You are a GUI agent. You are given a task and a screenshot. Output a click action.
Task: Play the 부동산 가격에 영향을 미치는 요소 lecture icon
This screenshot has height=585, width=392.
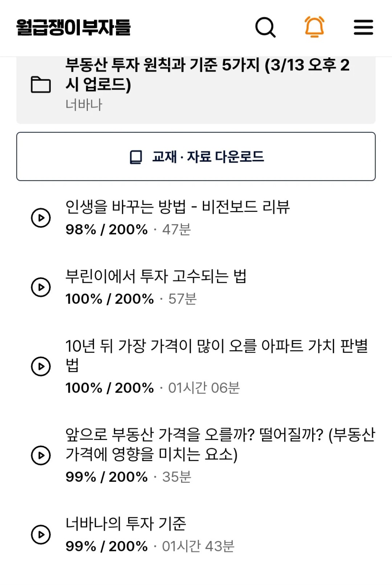coord(41,455)
